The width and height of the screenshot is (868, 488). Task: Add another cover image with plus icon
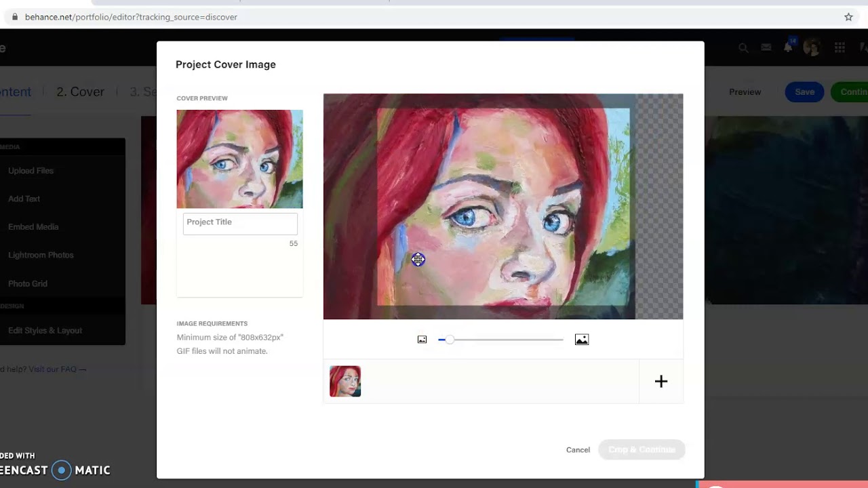click(661, 382)
